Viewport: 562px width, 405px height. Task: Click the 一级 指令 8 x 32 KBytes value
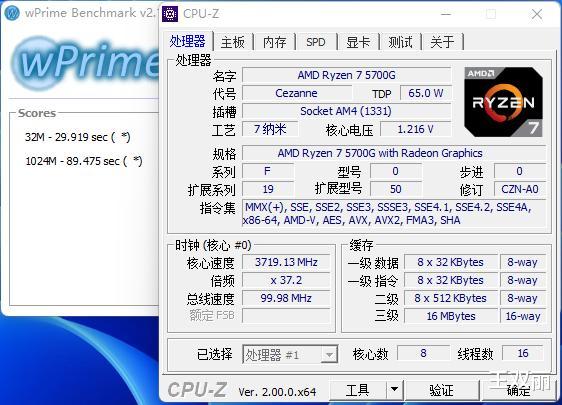pos(451,280)
